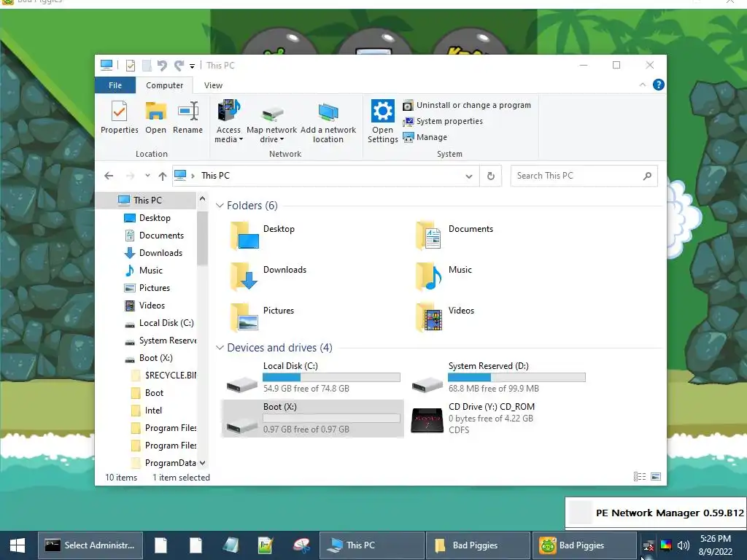Click the address bar This PC path

point(215,176)
